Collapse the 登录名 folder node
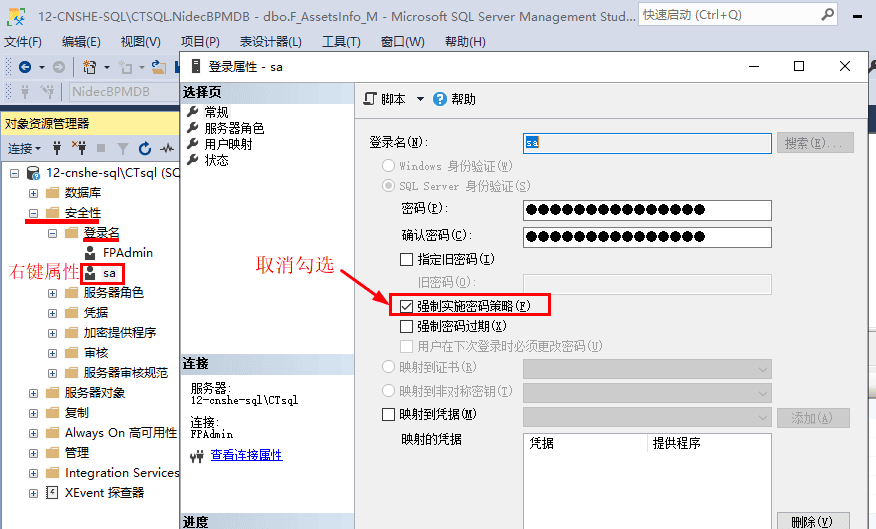Screen dimensions: 876x529 click(x=53, y=233)
